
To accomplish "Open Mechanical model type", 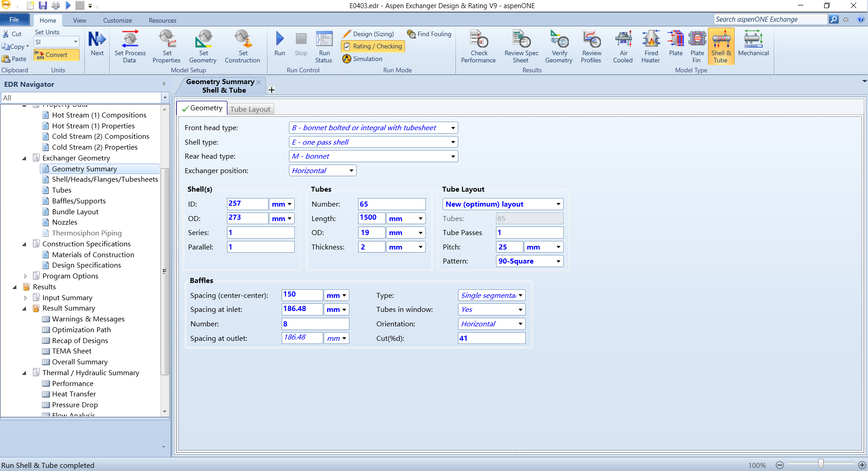I will point(753,44).
